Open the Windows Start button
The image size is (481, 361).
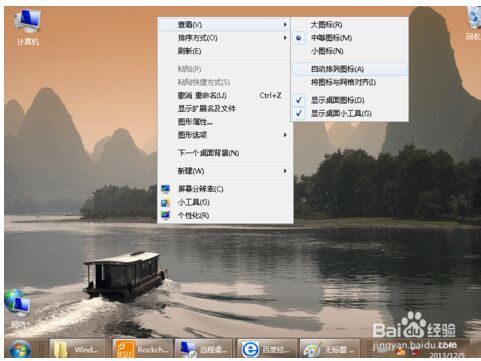point(20,349)
